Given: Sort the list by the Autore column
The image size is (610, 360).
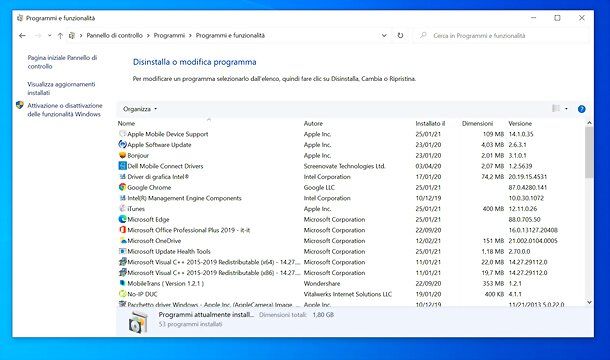Looking at the screenshot, I should [313, 123].
